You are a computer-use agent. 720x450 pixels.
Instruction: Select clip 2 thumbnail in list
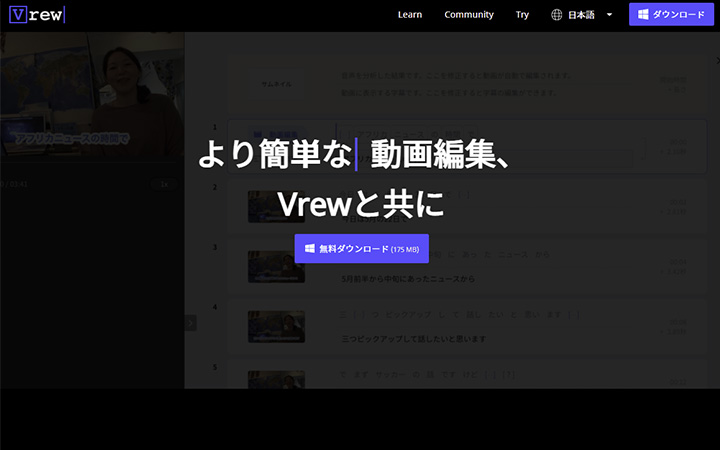(x=276, y=205)
